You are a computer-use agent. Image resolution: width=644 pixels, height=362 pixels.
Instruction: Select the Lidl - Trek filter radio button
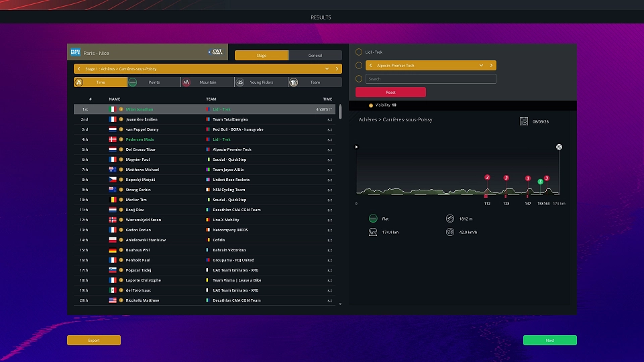tap(359, 52)
